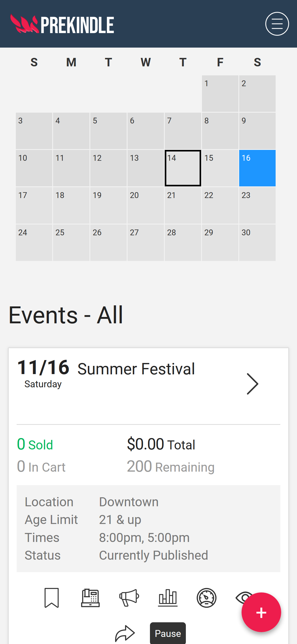Click the bookmark icon for Summer Festival
Image resolution: width=297 pixels, height=644 pixels.
51,598
